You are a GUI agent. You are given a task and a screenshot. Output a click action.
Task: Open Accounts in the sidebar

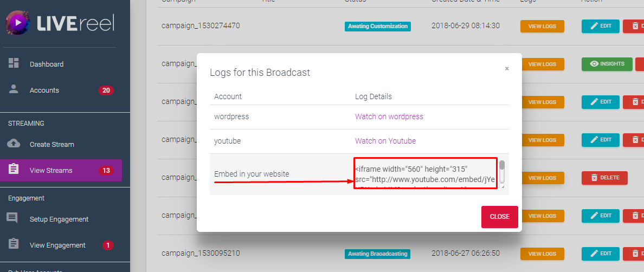click(x=44, y=90)
